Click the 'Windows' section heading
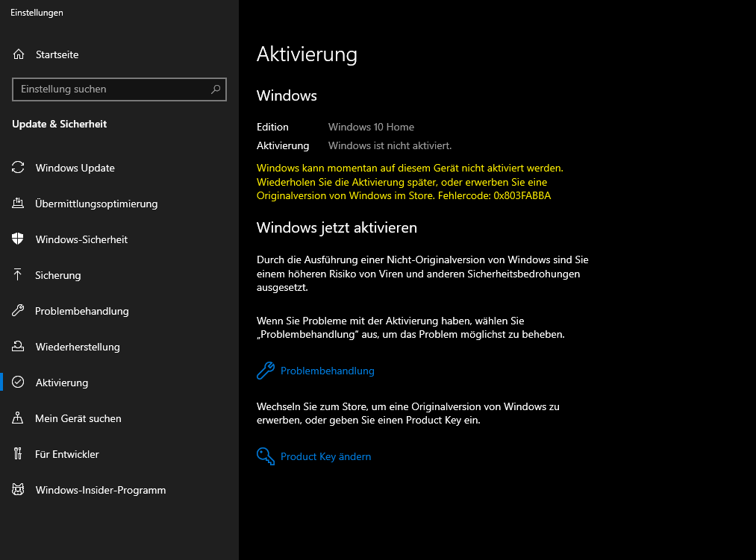 coord(287,95)
